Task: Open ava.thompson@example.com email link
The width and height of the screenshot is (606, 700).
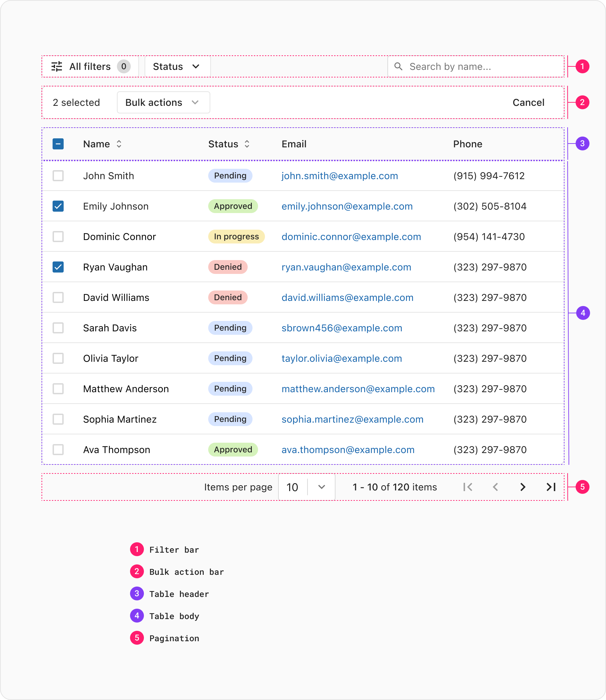Action: click(348, 450)
